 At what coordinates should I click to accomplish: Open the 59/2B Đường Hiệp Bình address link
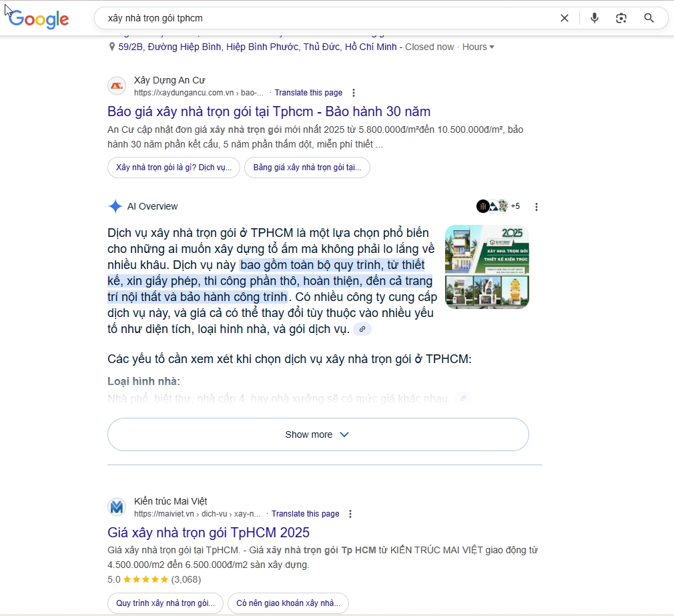click(258, 47)
